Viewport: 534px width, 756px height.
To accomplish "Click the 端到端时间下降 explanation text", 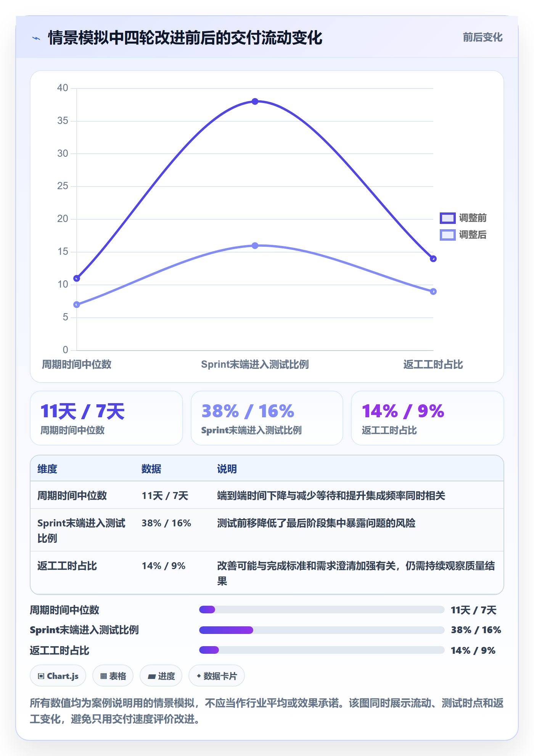I will tap(331, 495).
